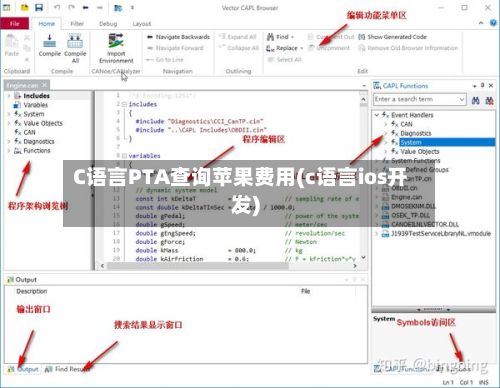Select Variables in the left tree
Image resolution: width=500 pixels, height=388 pixels.
point(35,105)
